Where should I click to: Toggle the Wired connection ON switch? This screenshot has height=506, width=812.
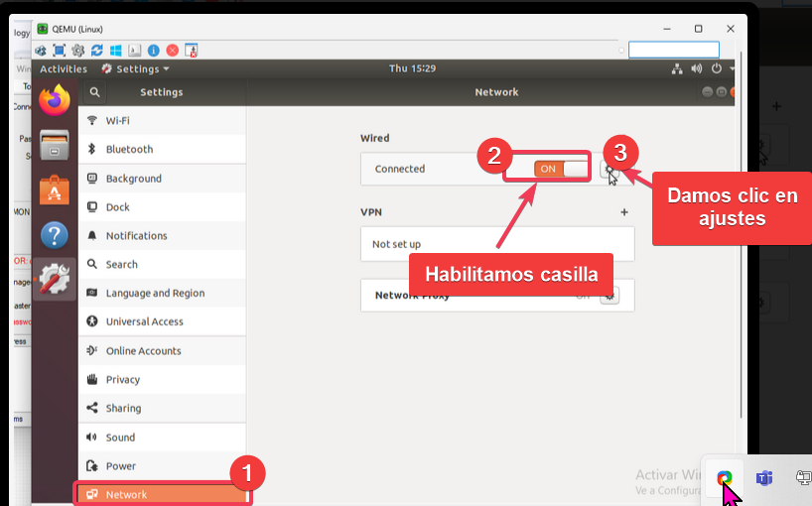[561, 169]
